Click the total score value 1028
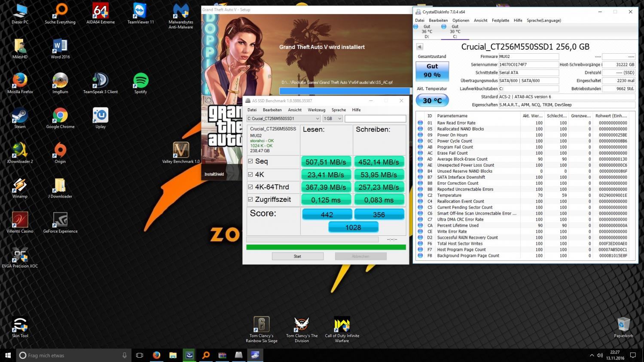644x362 pixels. (x=353, y=227)
